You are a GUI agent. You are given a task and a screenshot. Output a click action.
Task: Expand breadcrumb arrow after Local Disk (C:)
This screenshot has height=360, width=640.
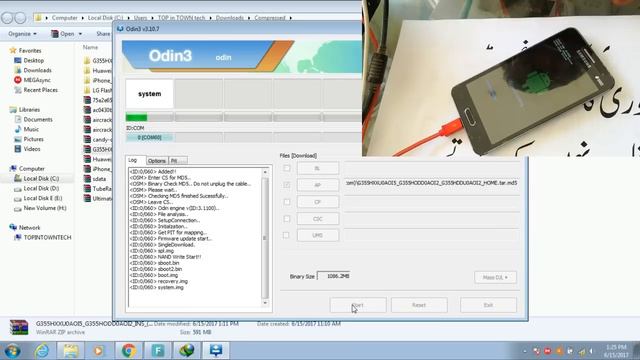pyautogui.click(x=129, y=18)
